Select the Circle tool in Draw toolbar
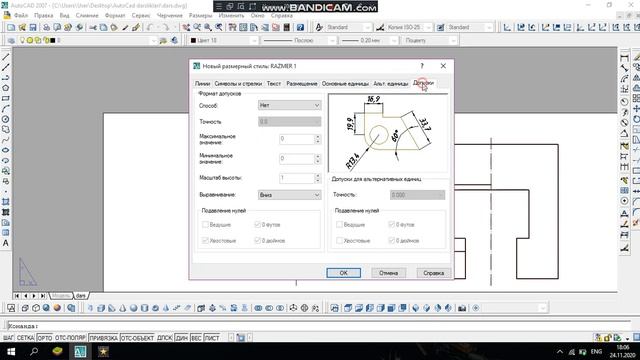Viewport: 640px width, 360px height. click(x=6, y=119)
